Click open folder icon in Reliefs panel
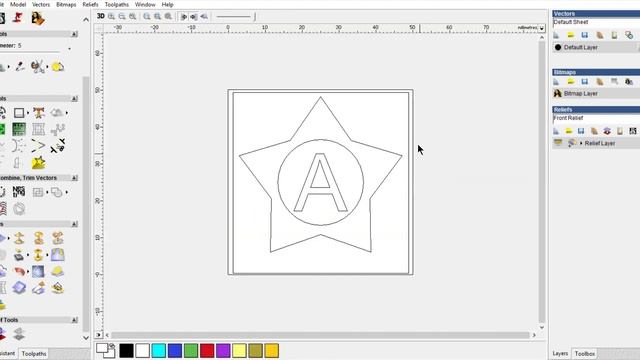 pyautogui.click(x=569, y=131)
